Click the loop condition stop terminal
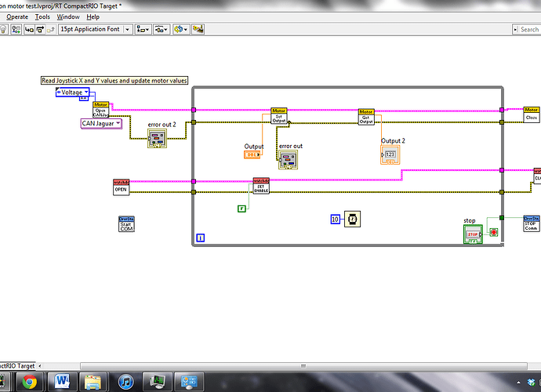 494,232
